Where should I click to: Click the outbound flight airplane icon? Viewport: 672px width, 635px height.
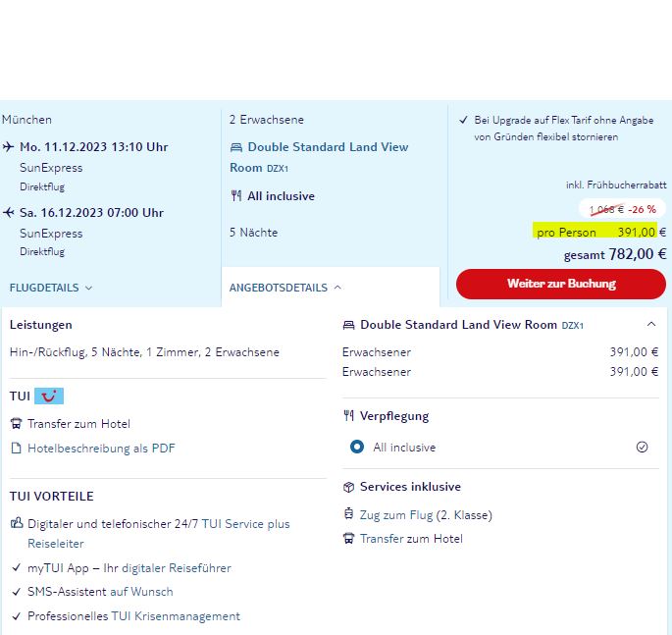coord(8,147)
